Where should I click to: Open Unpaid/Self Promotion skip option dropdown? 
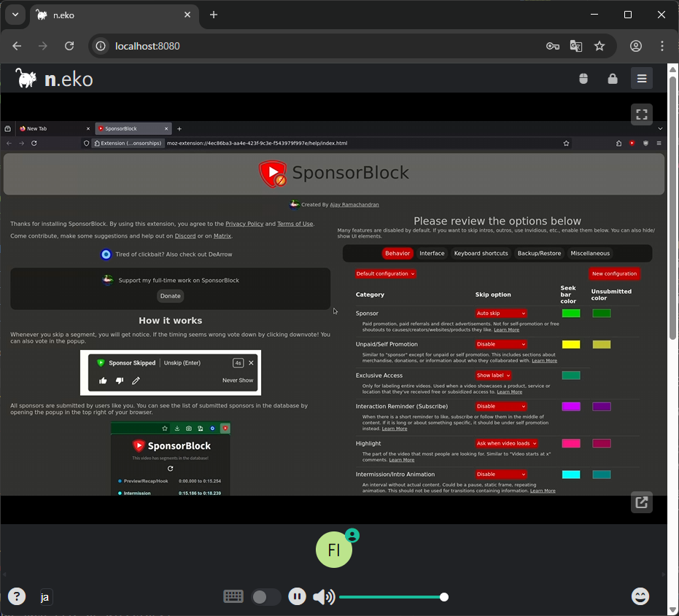coord(501,344)
